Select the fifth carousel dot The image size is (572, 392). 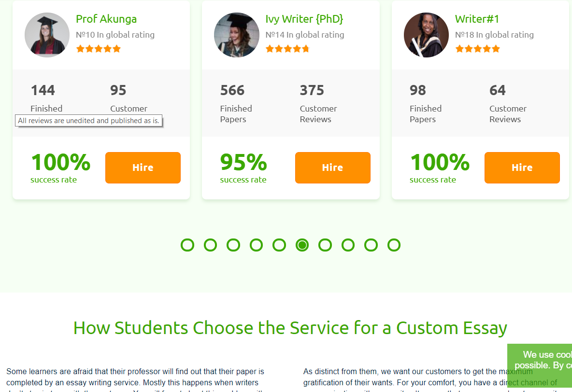[x=279, y=245]
